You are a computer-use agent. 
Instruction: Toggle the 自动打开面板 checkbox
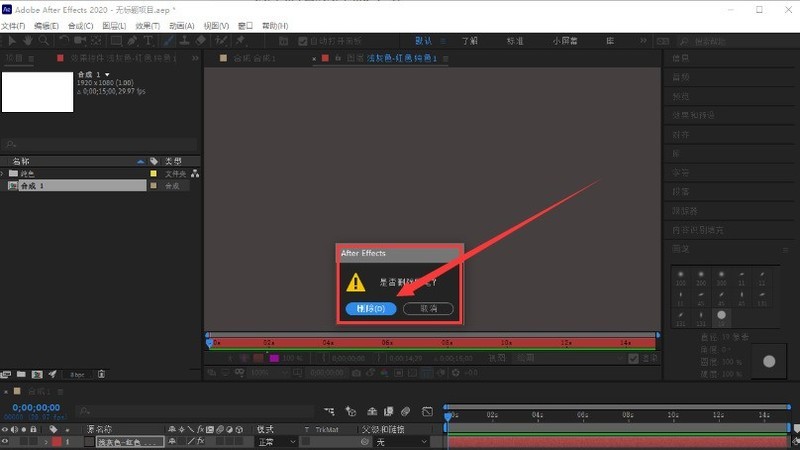click(304, 41)
